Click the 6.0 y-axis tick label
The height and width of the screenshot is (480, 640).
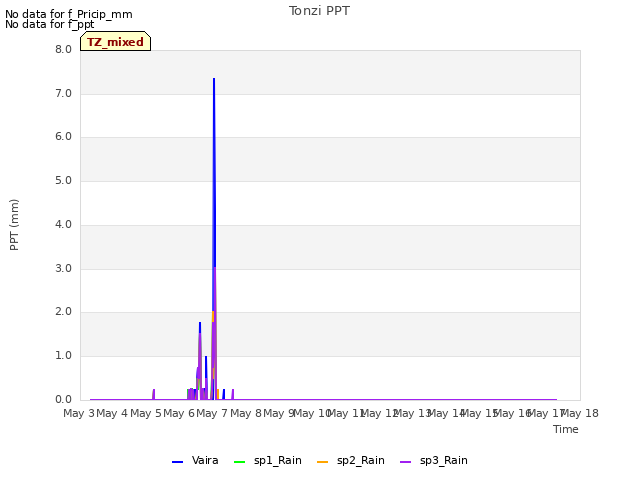tap(63, 137)
